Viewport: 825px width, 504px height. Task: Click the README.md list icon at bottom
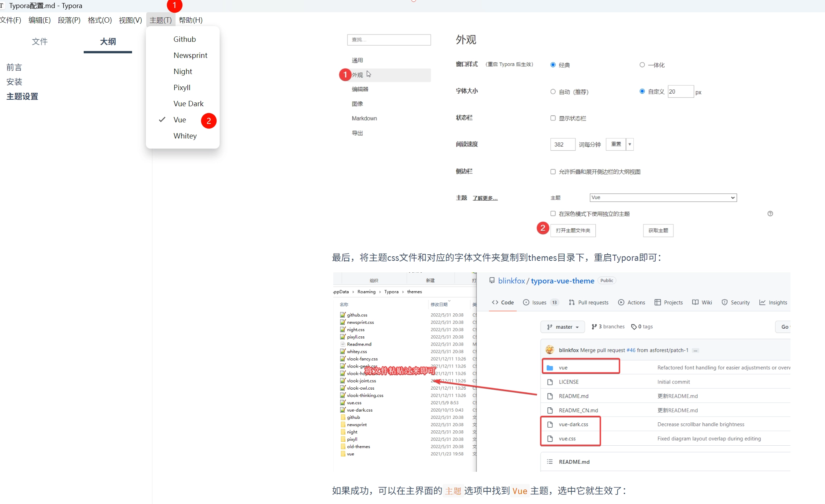click(x=550, y=462)
